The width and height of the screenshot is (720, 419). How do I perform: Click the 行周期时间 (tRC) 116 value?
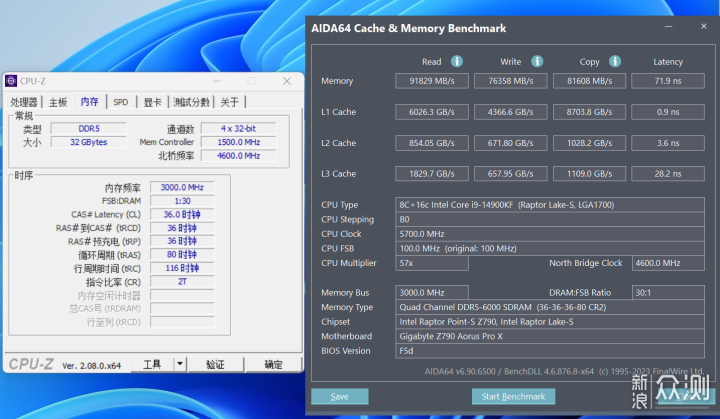coord(182,268)
